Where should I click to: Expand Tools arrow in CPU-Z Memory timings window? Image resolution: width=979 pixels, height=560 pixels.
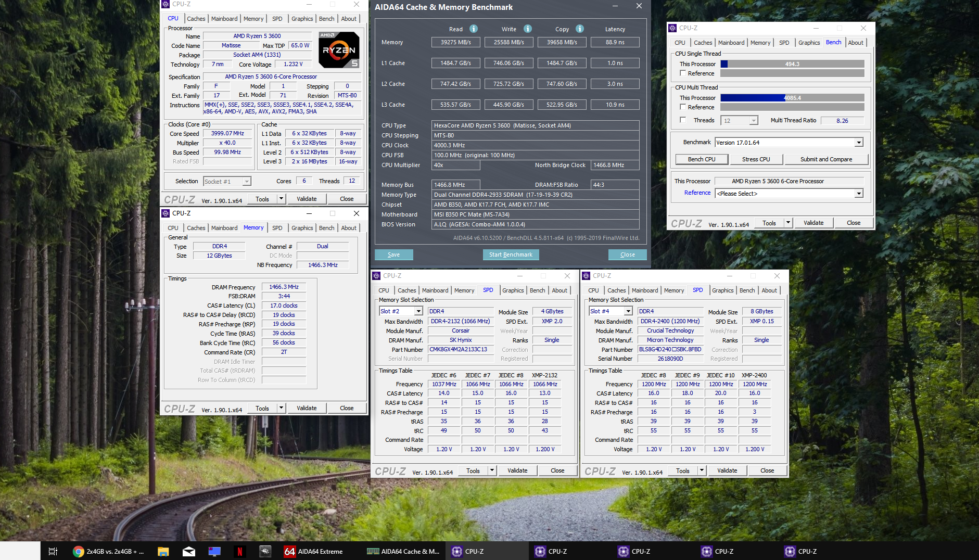[282, 408]
